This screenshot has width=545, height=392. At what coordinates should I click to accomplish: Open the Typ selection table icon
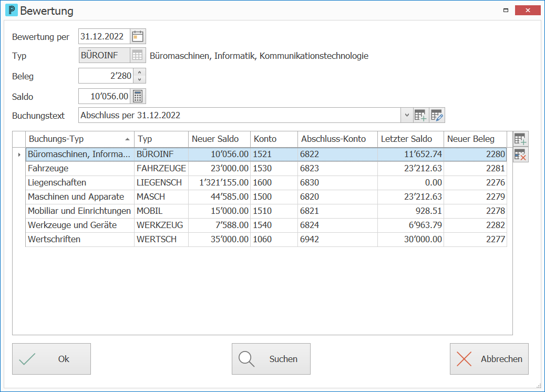click(x=138, y=56)
